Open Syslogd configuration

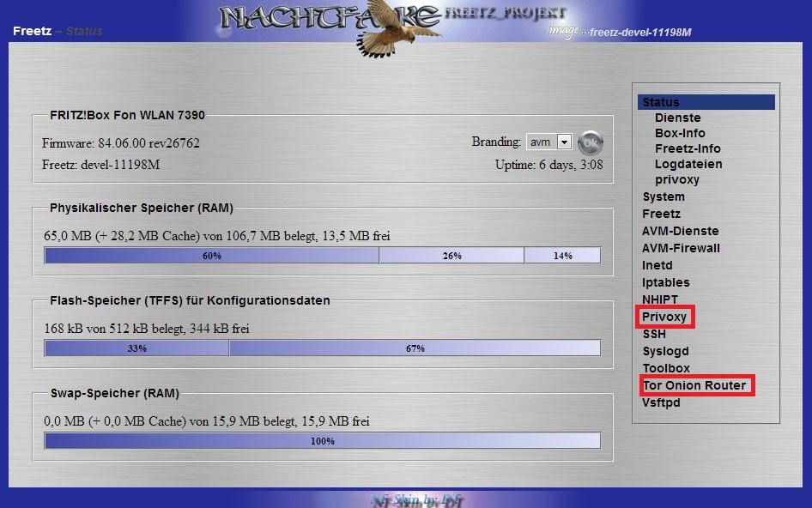(x=665, y=351)
